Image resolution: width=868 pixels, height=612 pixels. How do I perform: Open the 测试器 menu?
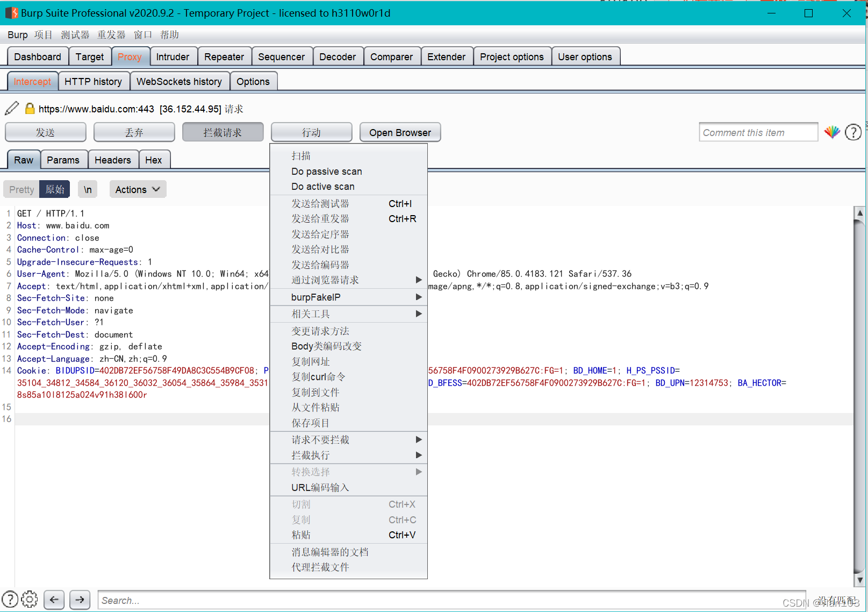point(75,34)
